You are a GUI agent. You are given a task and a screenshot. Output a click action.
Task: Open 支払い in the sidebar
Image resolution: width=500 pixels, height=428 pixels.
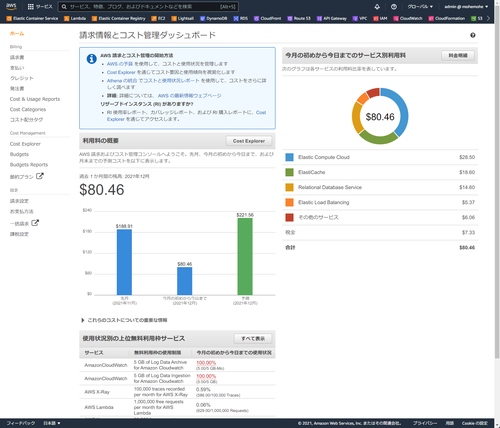click(17, 68)
